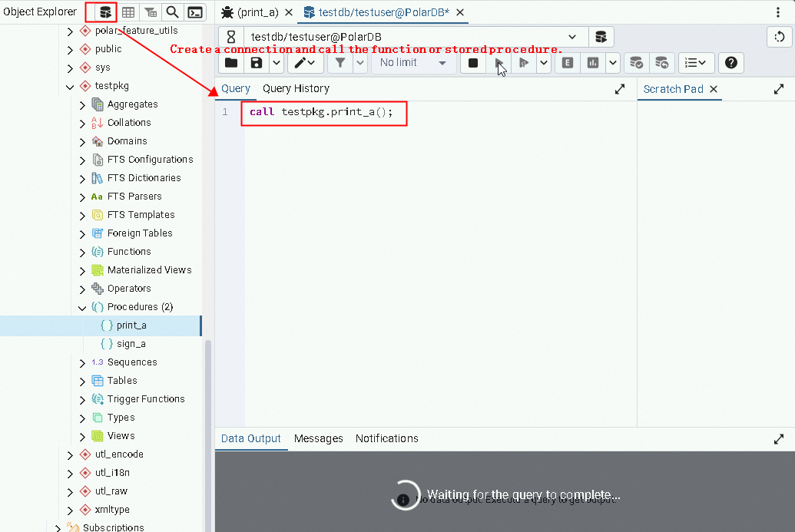This screenshot has width=795, height=532.
Task: Click the Save File icon
Action: (x=257, y=63)
